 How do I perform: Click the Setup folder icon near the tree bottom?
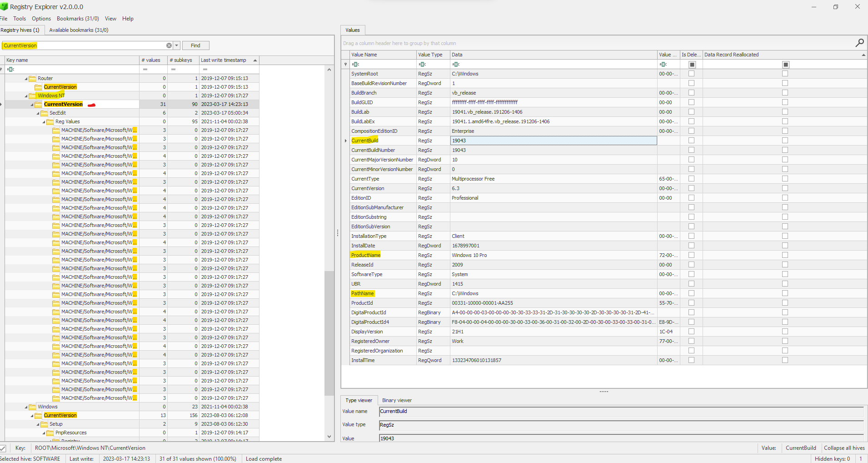[45, 424]
